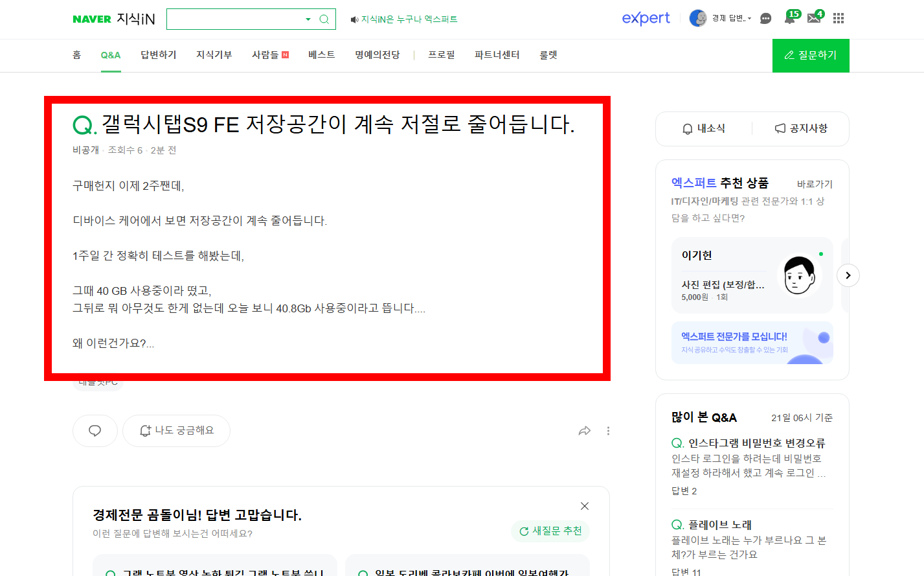Viewport: 924px width, 576px height.
Task: Open the 내소식 bell link
Action: point(704,129)
